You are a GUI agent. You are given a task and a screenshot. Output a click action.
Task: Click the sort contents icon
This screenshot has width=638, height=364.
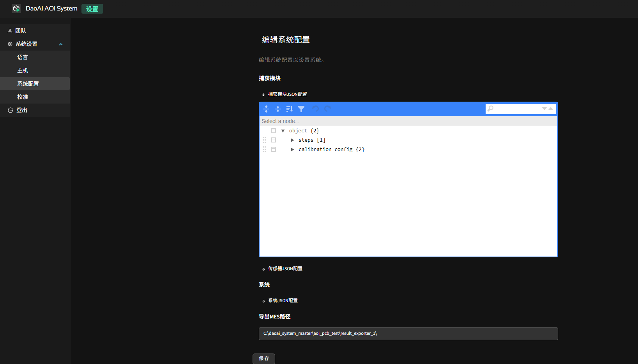pyautogui.click(x=289, y=109)
